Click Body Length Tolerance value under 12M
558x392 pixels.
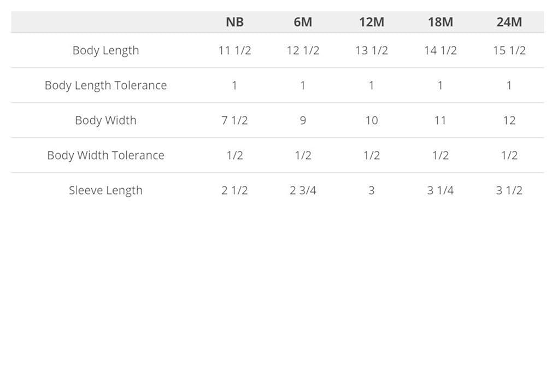click(372, 85)
